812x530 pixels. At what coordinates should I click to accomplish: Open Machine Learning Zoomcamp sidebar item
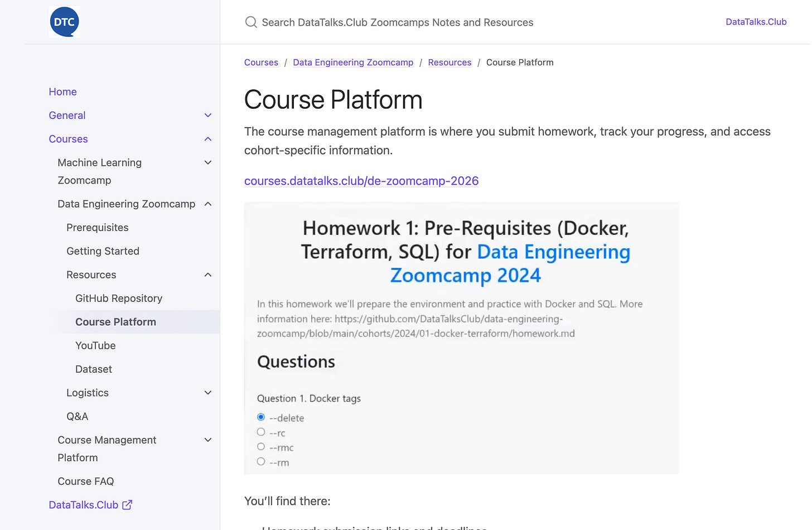99,171
